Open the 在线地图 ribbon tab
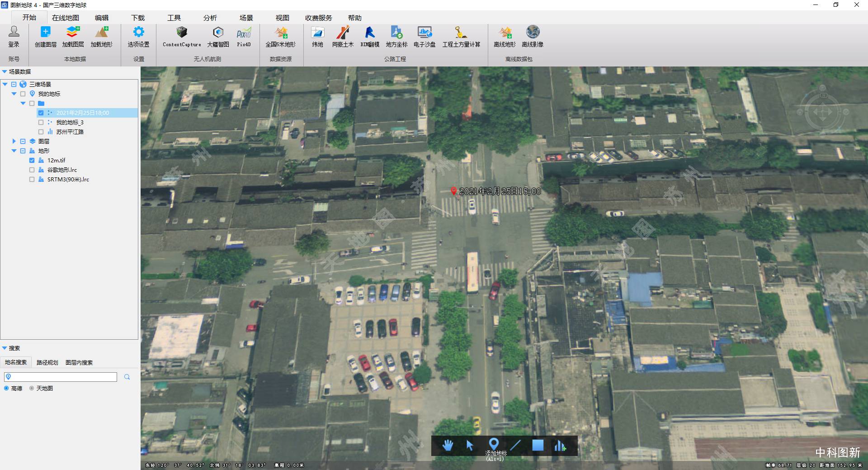The width and height of the screenshot is (868, 470). [66, 18]
